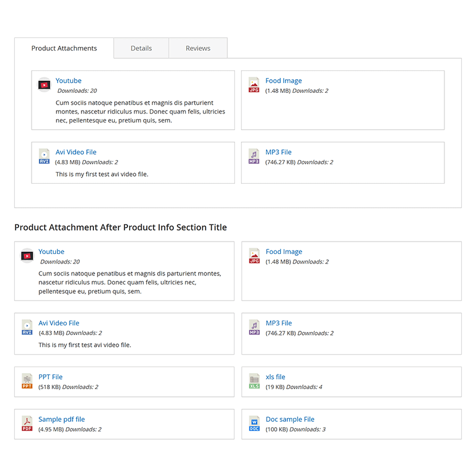This screenshot has height=476, width=476.
Task: Click the XLS spreadsheet file icon
Action: coord(255,381)
